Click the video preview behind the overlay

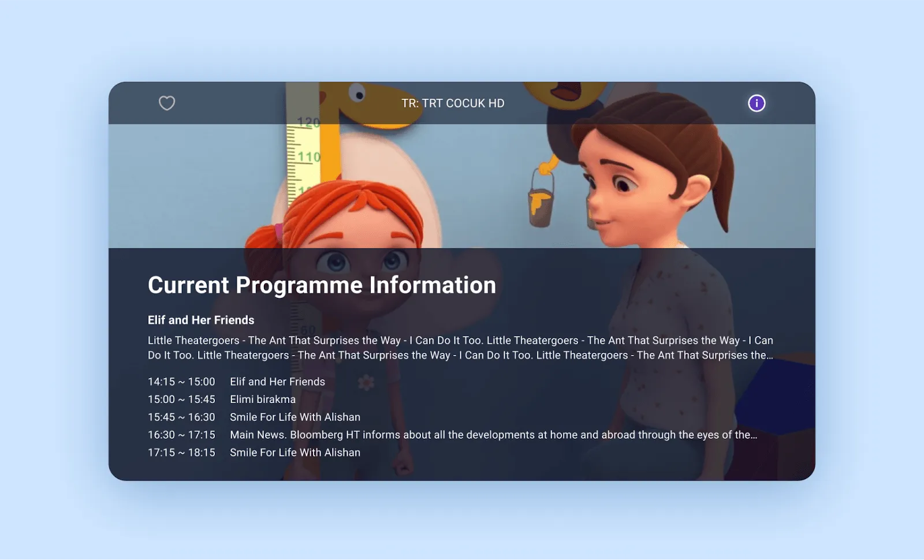coord(462,185)
